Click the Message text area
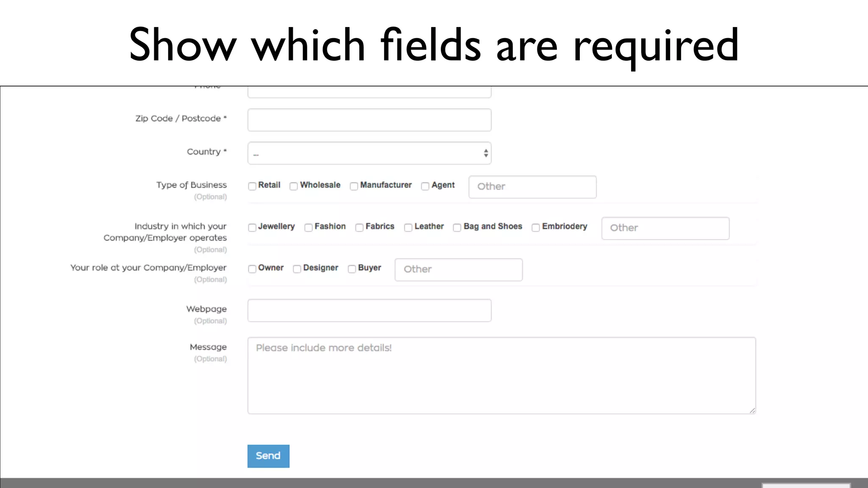868x488 pixels. click(x=501, y=375)
